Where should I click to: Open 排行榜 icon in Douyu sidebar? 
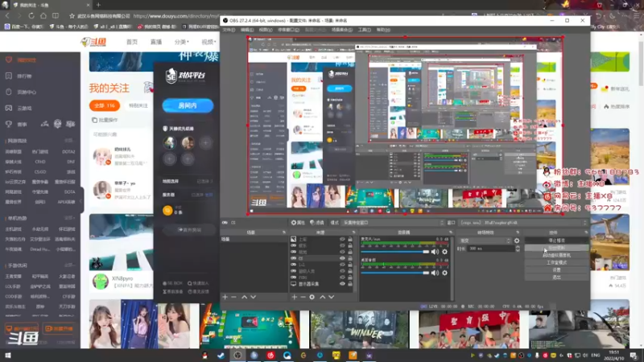(9, 76)
